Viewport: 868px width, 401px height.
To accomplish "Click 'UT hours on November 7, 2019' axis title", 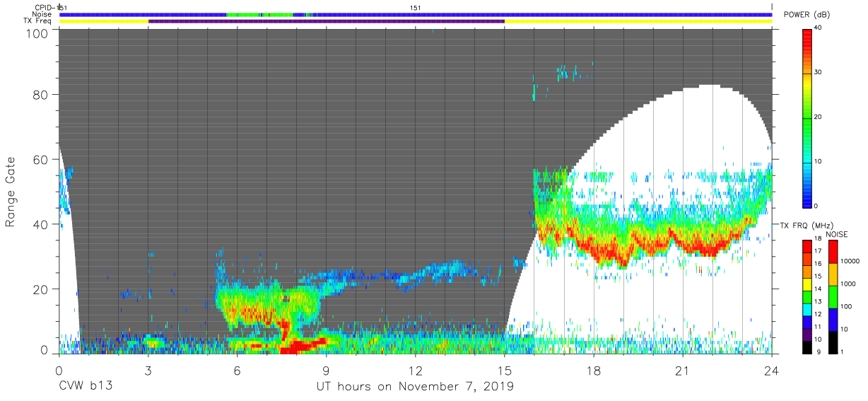I will pos(415,387).
